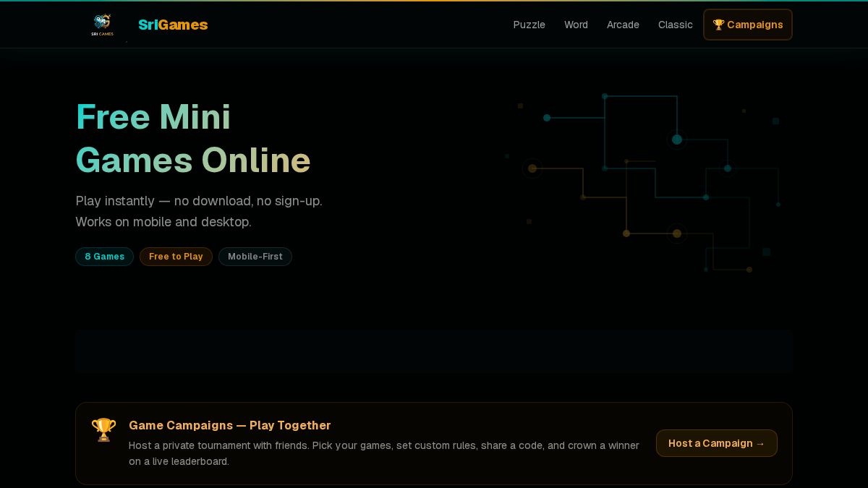The width and height of the screenshot is (868, 488).
Task: Click the Game Campaigns — Play Together title
Action: [230, 425]
